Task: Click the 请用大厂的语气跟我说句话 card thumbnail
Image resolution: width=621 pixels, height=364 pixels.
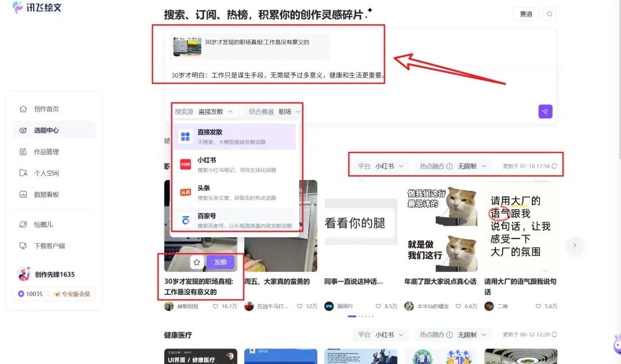Action: [x=521, y=226]
